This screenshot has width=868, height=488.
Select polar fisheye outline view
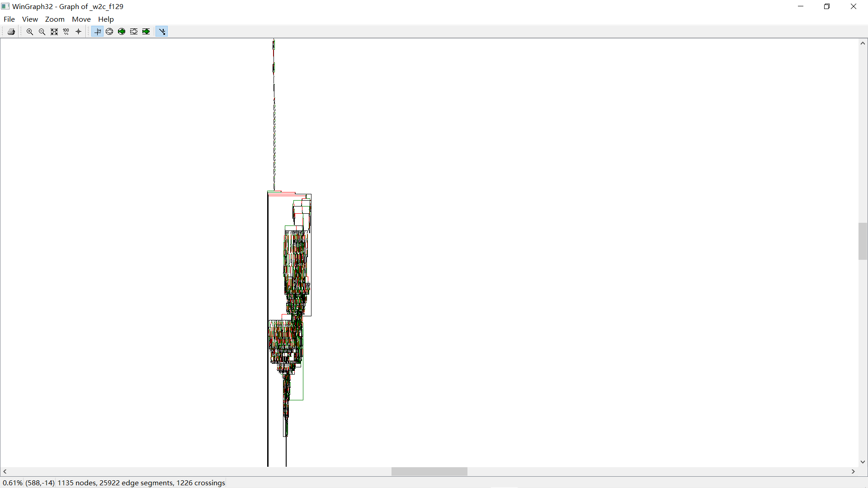(x=109, y=32)
